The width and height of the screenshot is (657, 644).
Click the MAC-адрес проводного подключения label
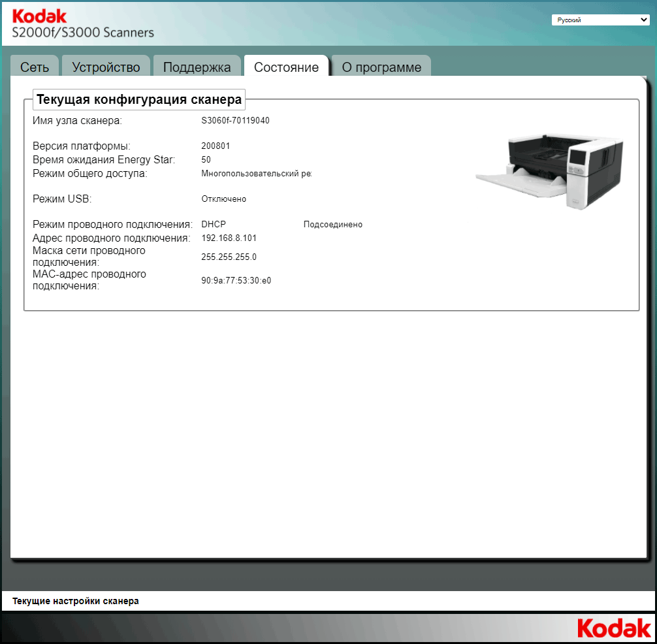click(x=89, y=280)
